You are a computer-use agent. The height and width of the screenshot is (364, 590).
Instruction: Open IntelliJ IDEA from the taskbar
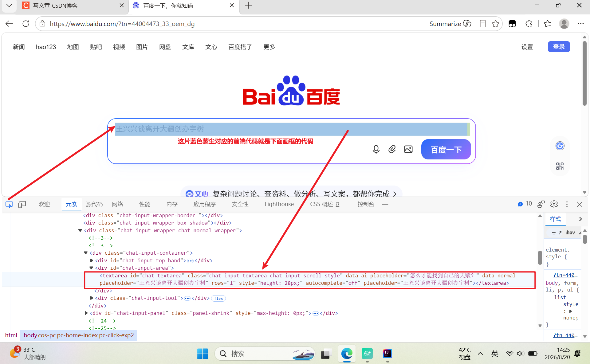pos(387,354)
